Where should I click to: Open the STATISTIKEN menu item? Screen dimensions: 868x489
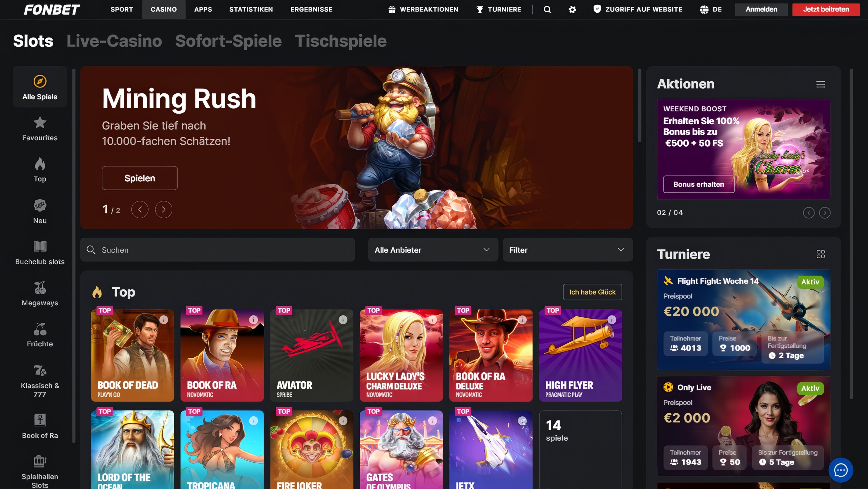[251, 9]
